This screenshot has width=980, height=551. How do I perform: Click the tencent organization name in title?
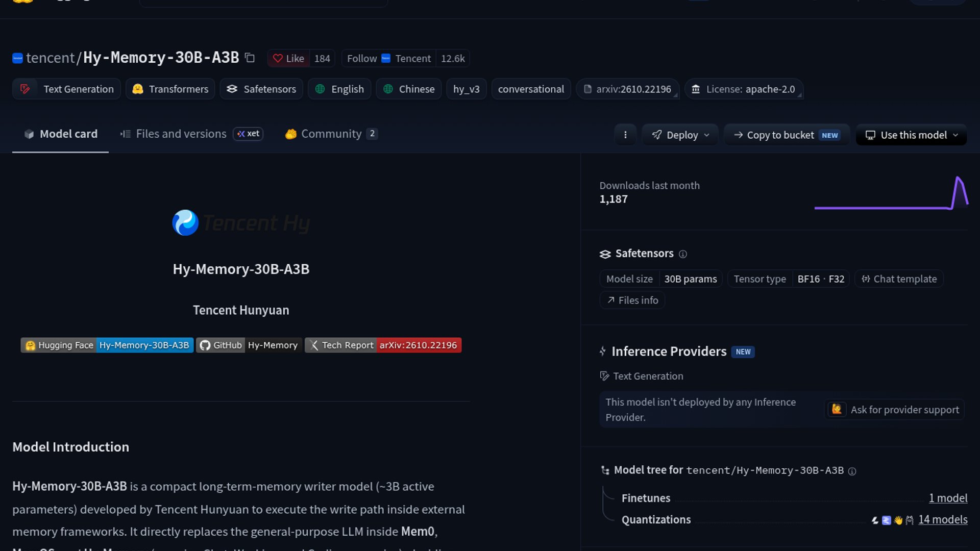point(50,58)
